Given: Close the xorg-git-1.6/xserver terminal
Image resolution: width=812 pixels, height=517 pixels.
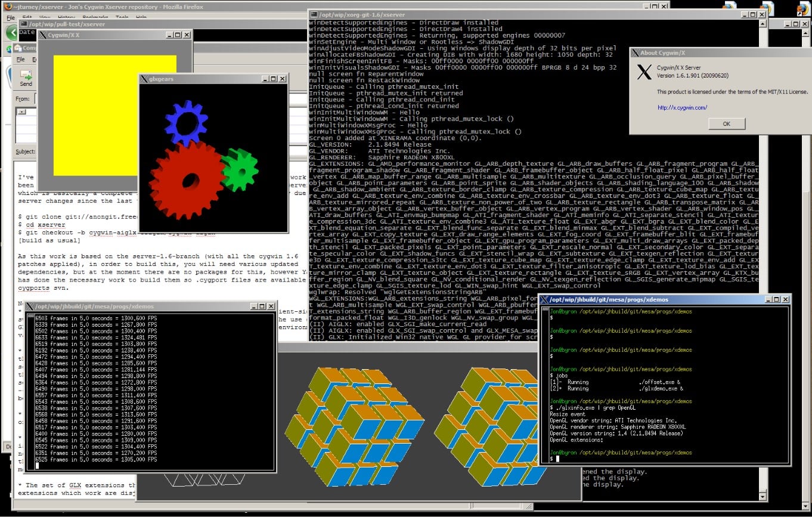Looking at the screenshot, I should (761, 14).
